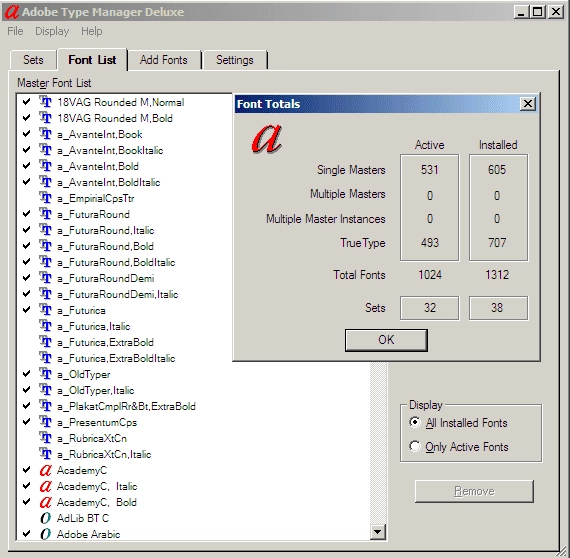Click TrueType icon of 18VAG Rounded M,Normal
570x558 pixels.
(45, 102)
